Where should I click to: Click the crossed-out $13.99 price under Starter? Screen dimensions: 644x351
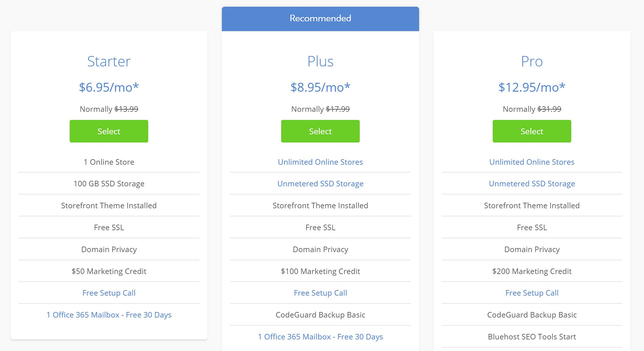point(127,109)
